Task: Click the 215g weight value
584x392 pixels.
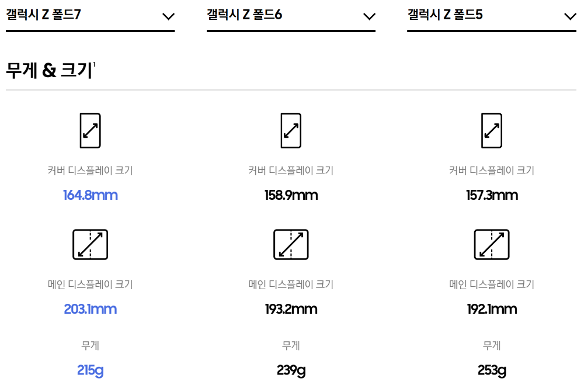Action: coord(90,370)
